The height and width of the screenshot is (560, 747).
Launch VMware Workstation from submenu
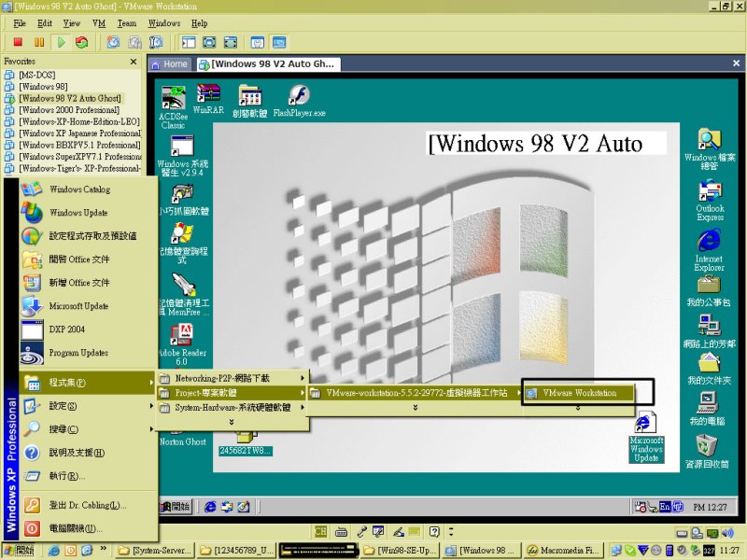[x=578, y=393]
